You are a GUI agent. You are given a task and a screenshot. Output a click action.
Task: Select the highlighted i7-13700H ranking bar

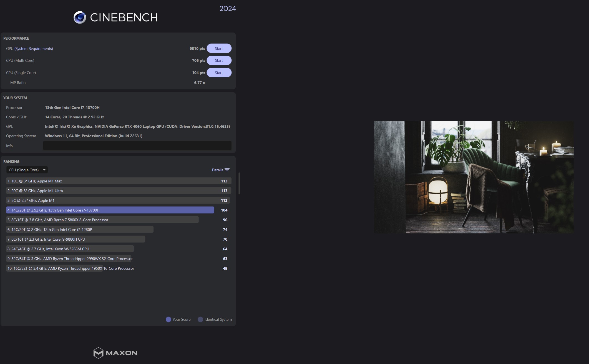[110, 210]
